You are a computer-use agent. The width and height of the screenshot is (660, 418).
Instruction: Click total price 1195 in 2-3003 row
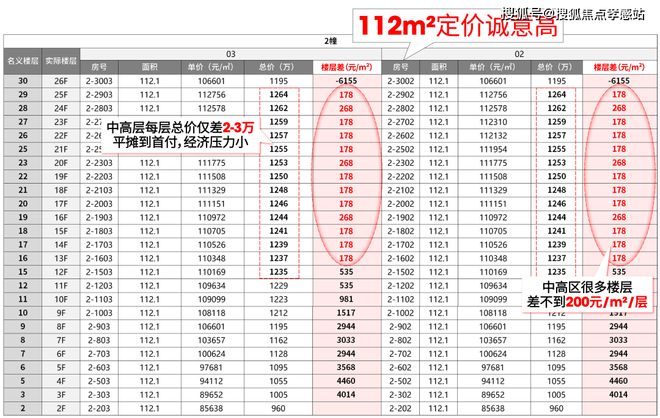[279, 81]
